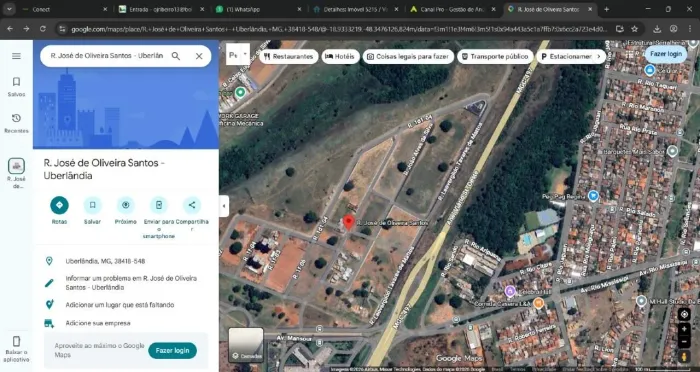Show more category chips with arrow

click(599, 57)
